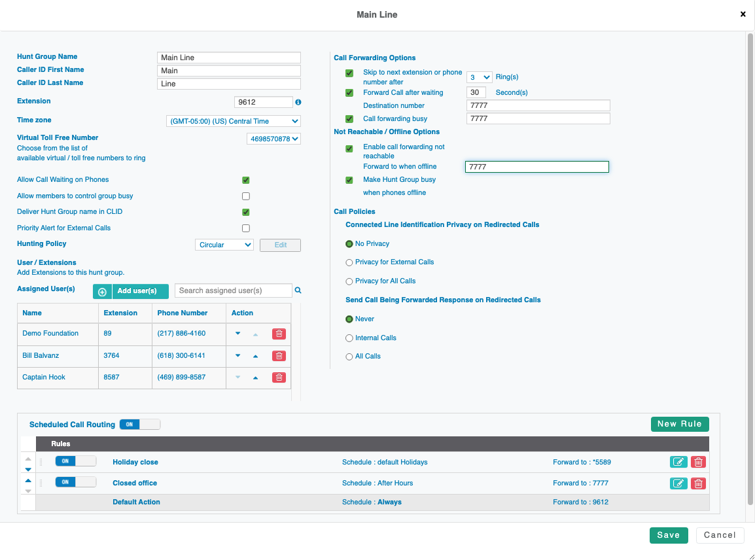Open the Time zone dropdown
Screen dimensions: 755x560
(x=233, y=121)
